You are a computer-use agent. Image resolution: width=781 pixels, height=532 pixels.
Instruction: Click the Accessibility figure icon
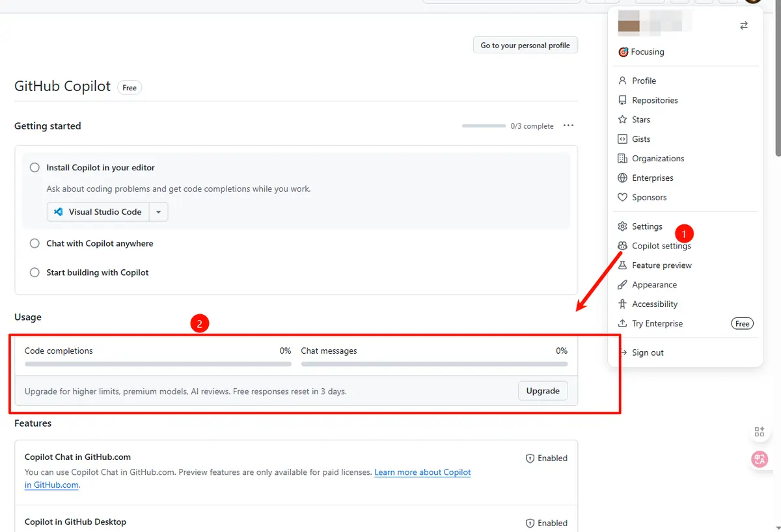click(622, 304)
